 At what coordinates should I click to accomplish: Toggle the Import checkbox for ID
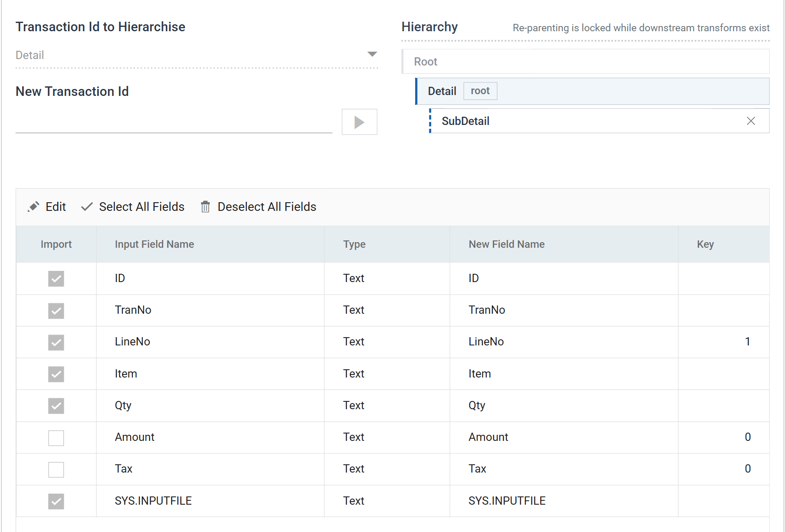pos(56,279)
